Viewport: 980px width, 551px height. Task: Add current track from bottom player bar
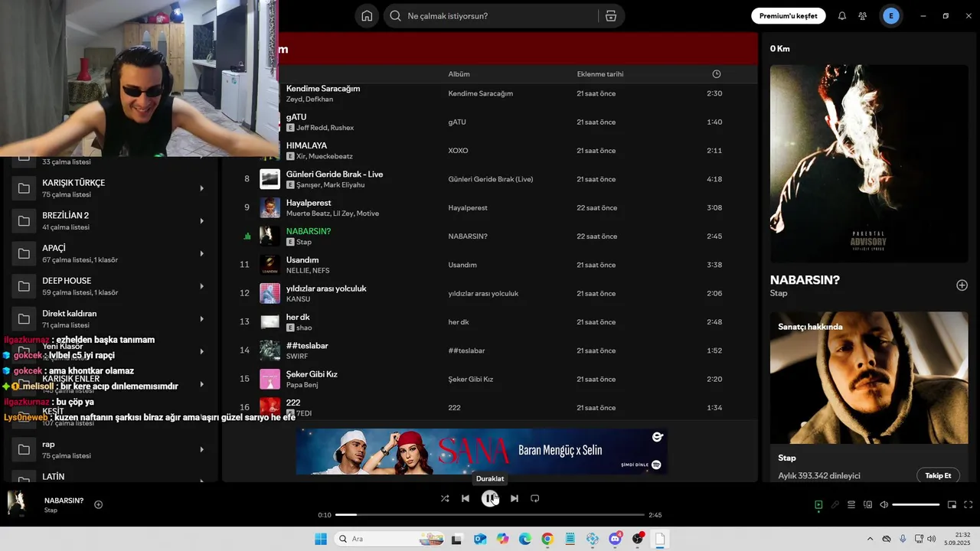tap(98, 504)
